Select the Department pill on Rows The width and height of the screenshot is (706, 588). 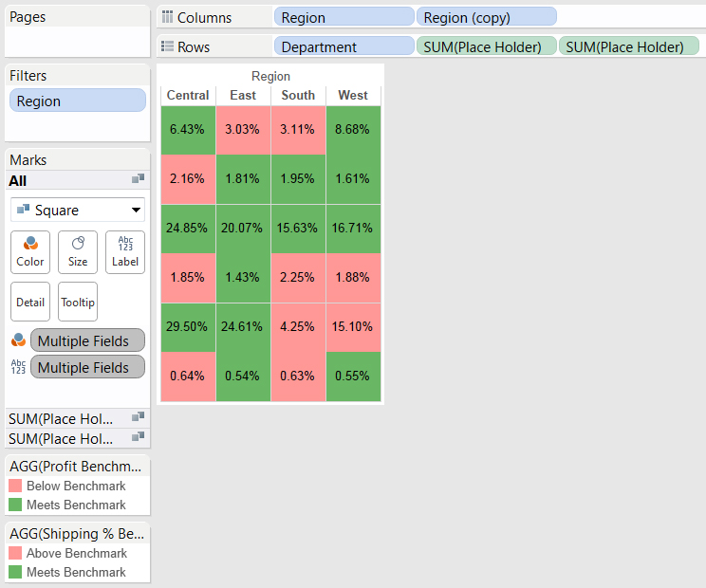pos(344,46)
